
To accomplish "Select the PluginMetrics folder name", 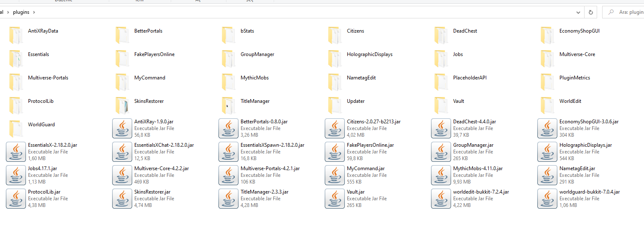I will click(x=575, y=78).
